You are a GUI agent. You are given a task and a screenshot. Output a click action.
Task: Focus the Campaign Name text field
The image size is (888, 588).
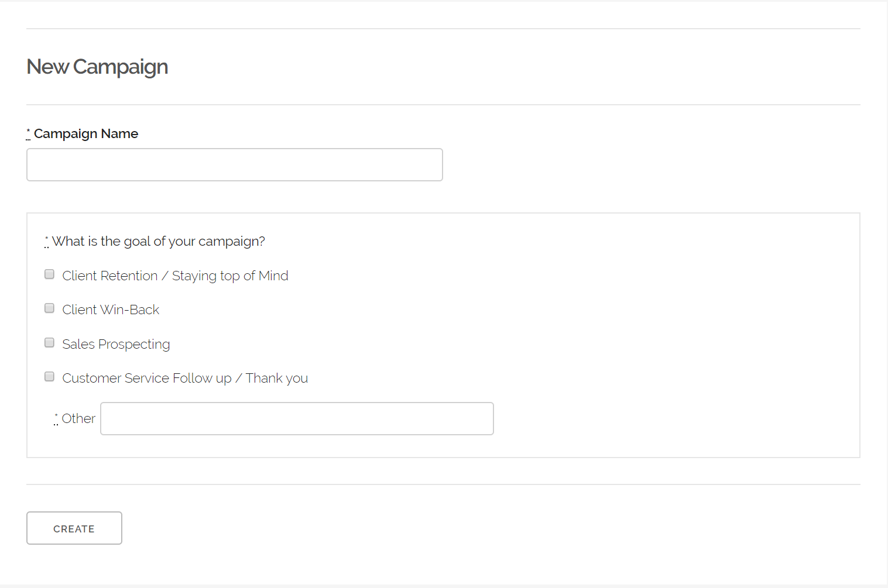click(234, 164)
